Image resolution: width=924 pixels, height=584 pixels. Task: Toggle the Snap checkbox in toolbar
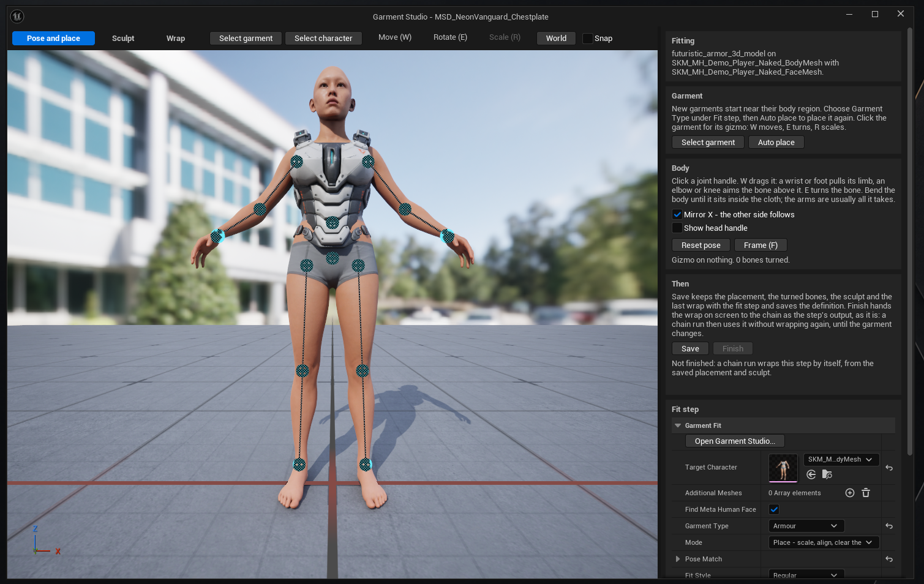click(x=588, y=39)
